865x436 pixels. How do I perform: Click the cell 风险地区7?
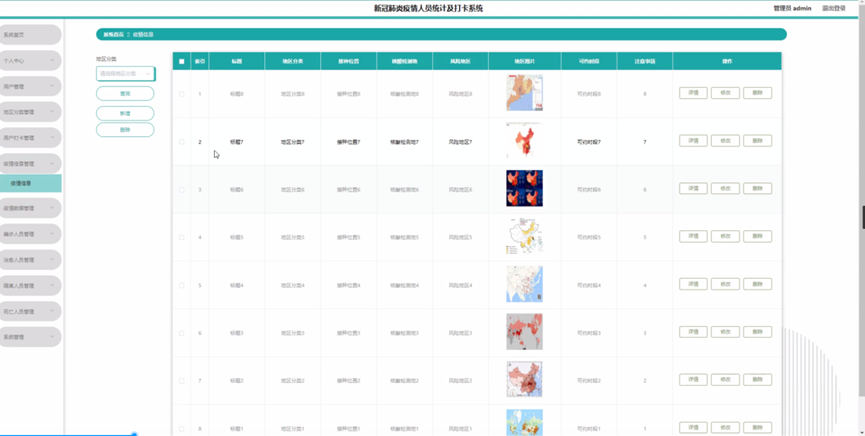[x=460, y=142]
